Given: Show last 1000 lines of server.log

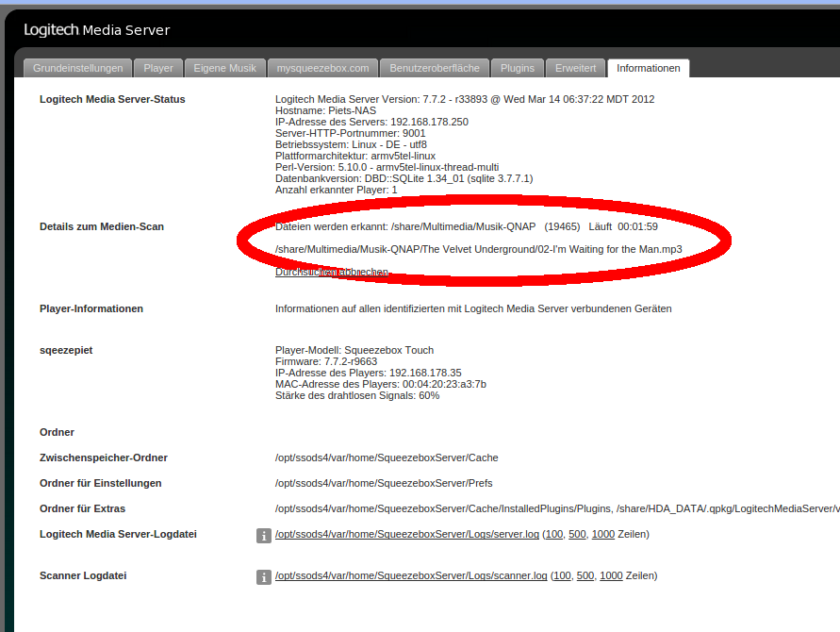Looking at the screenshot, I should [603, 534].
